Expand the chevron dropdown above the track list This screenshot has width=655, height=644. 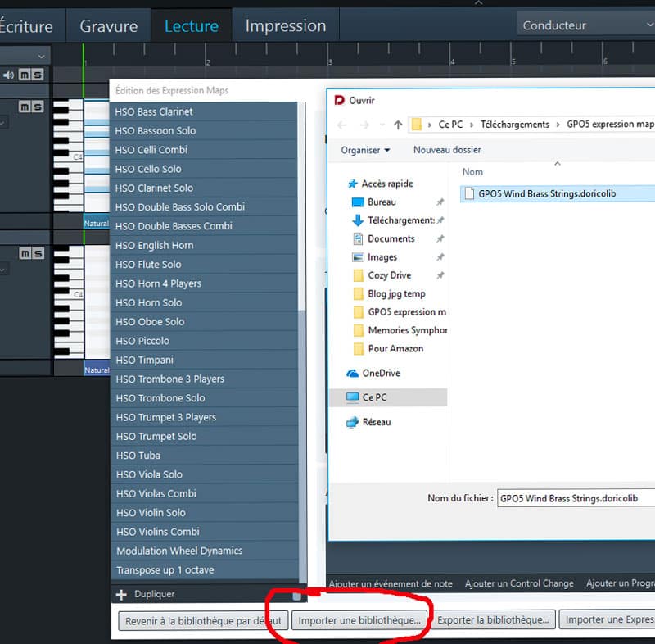click(x=42, y=55)
